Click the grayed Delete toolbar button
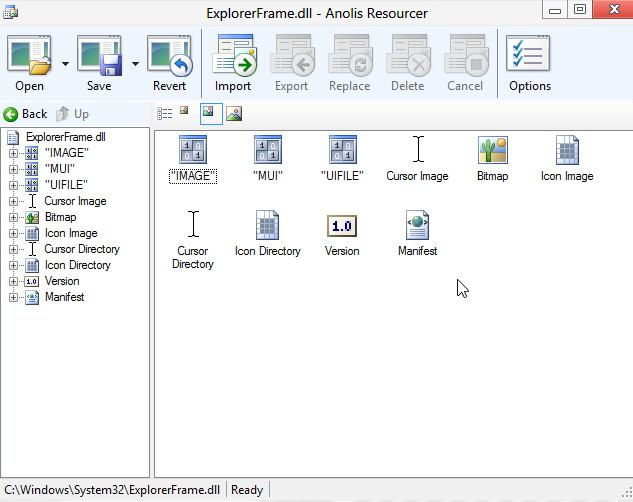 point(408,64)
